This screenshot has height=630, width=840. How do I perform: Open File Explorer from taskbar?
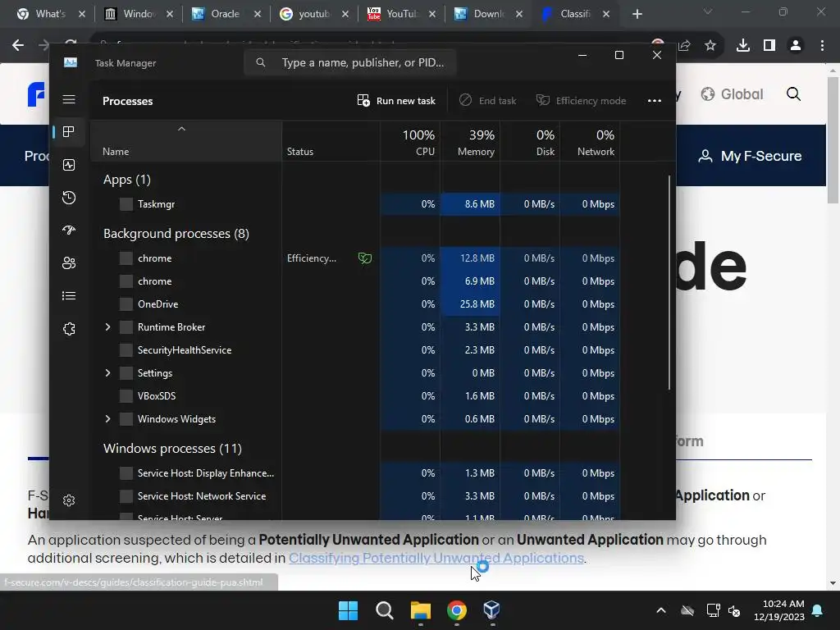(421, 610)
